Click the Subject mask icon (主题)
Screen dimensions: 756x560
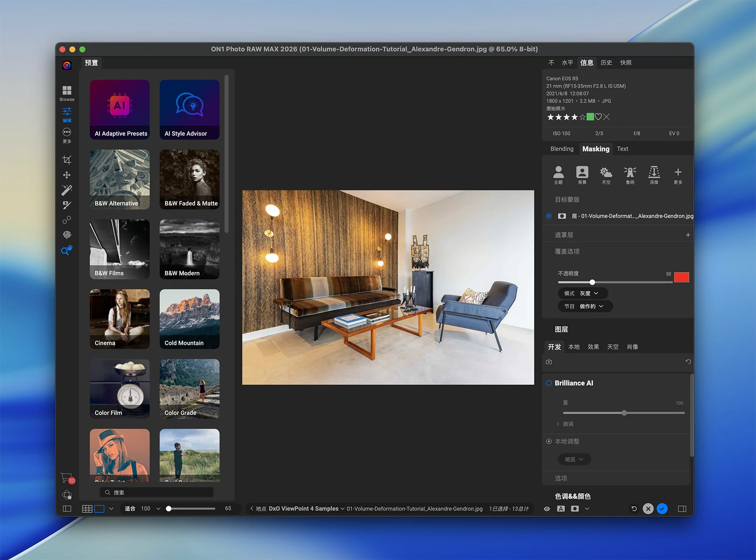coord(558,175)
